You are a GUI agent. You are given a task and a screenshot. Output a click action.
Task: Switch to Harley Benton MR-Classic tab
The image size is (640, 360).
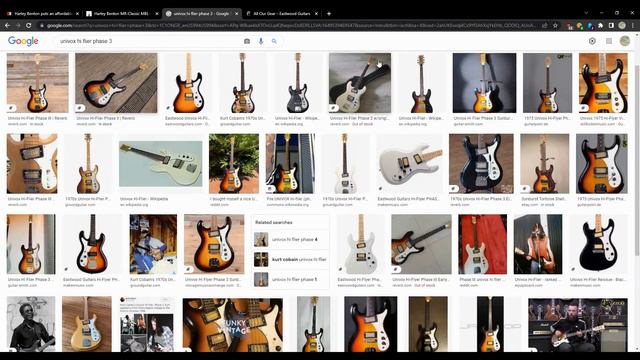point(122,13)
